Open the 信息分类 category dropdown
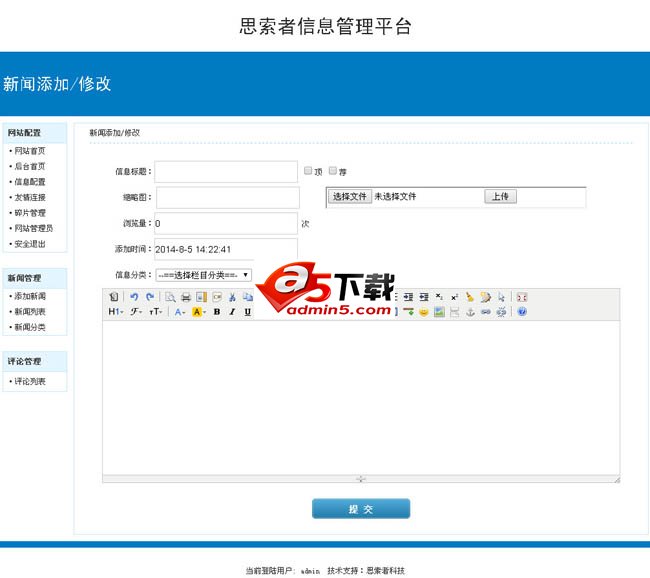The image size is (650, 578). tap(204, 275)
